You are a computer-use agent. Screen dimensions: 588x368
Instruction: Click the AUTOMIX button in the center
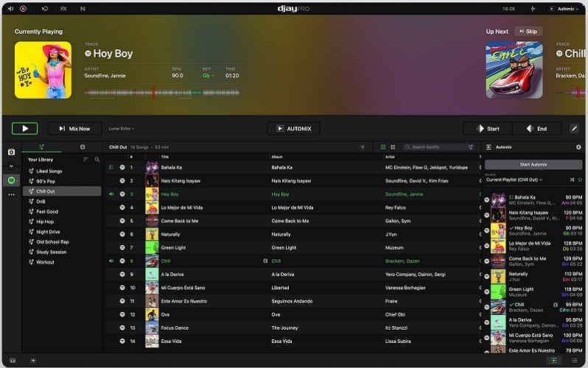coord(293,129)
